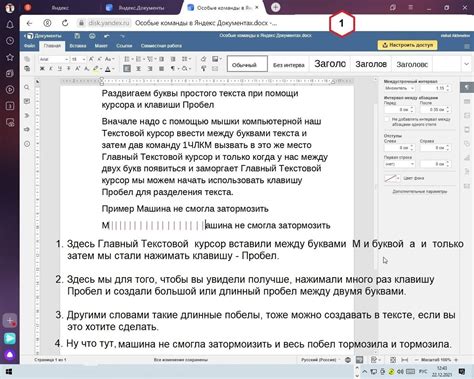
Task: Click the decrease indent icon
Action: 162,59
